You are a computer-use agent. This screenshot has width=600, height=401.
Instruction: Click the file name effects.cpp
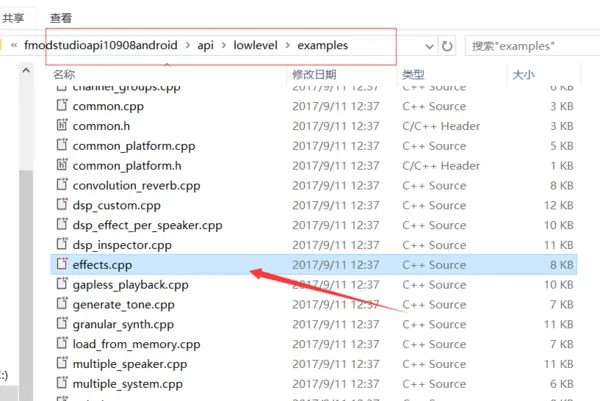(x=102, y=265)
